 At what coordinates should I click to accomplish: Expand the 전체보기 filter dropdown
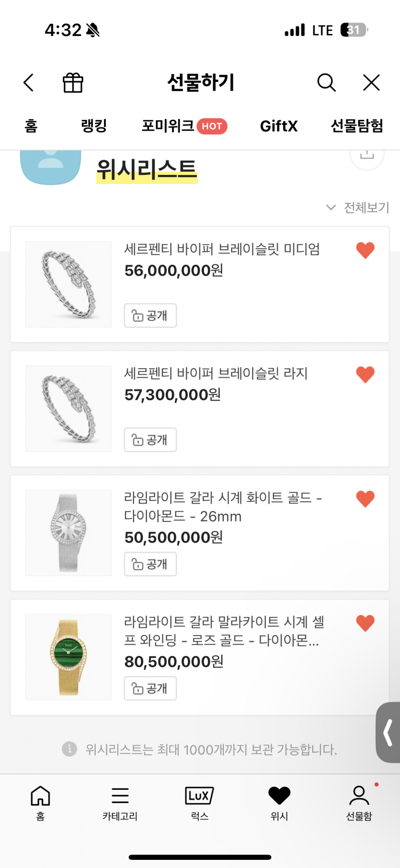pos(357,208)
